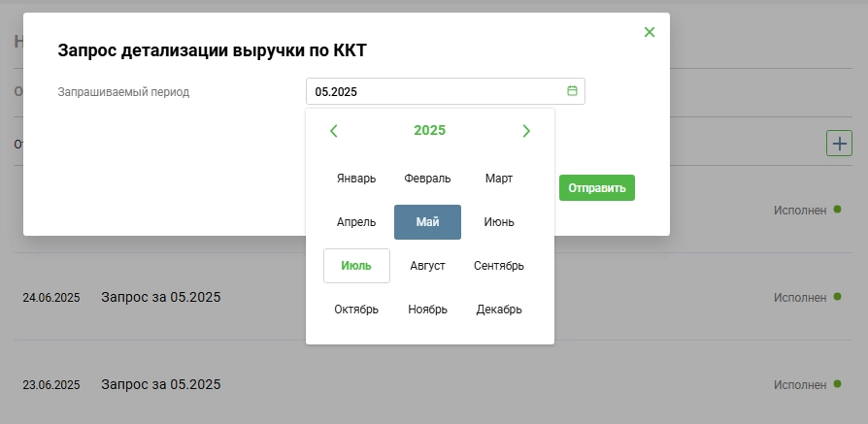
Task: Click the calendar icon in period field
Action: click(x=572, y=91)
